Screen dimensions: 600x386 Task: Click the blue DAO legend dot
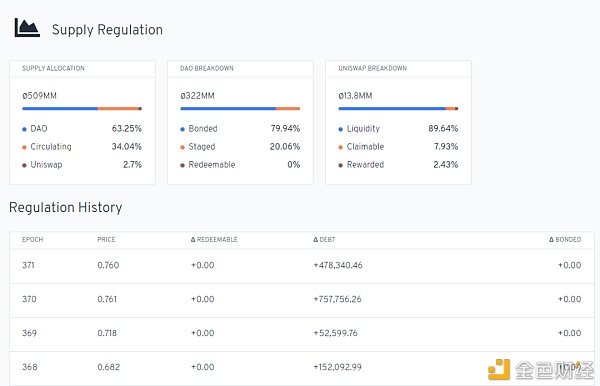click(24, 129)
